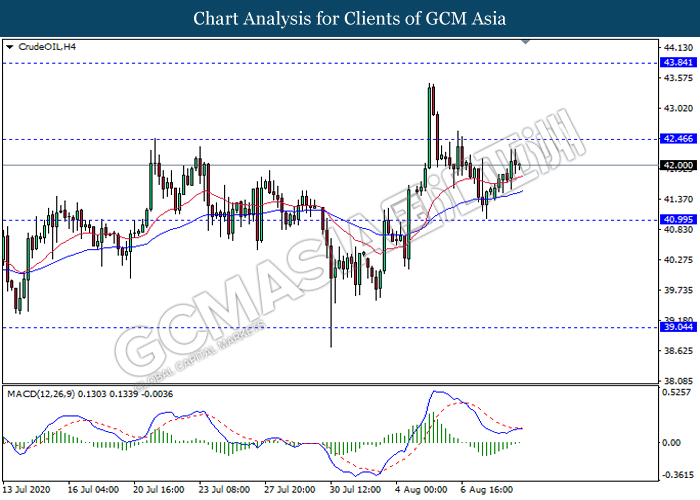The width and height of the screenshot is (700, 500).
Task: Click the 0.5257 MACD scale value
Action: (x=677, y=392)
